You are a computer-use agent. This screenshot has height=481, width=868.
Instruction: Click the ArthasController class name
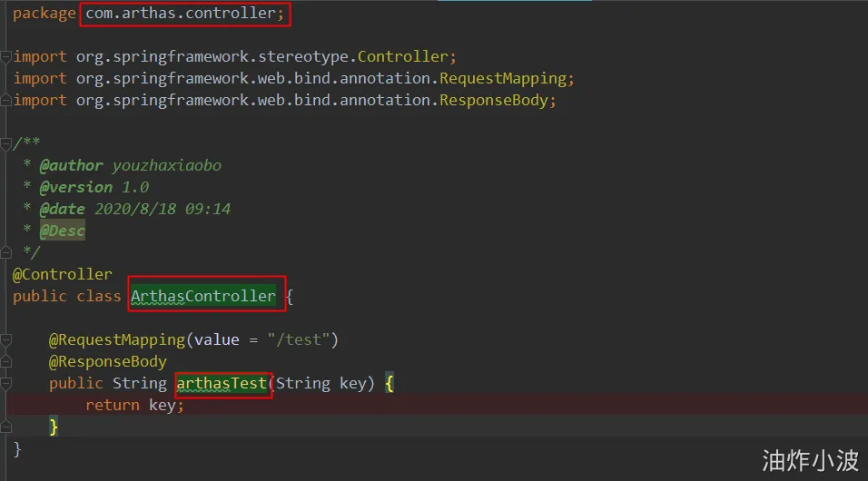203,296
